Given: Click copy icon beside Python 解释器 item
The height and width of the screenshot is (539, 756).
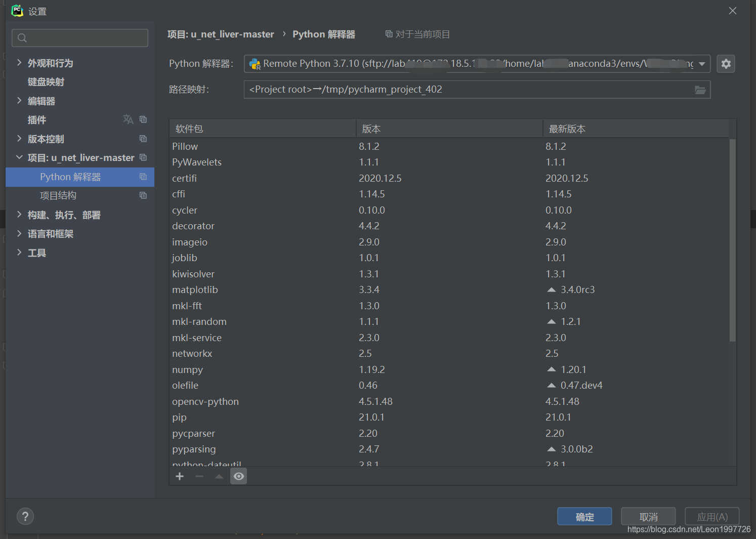Looking at the screenshot, I should point(143,177).
